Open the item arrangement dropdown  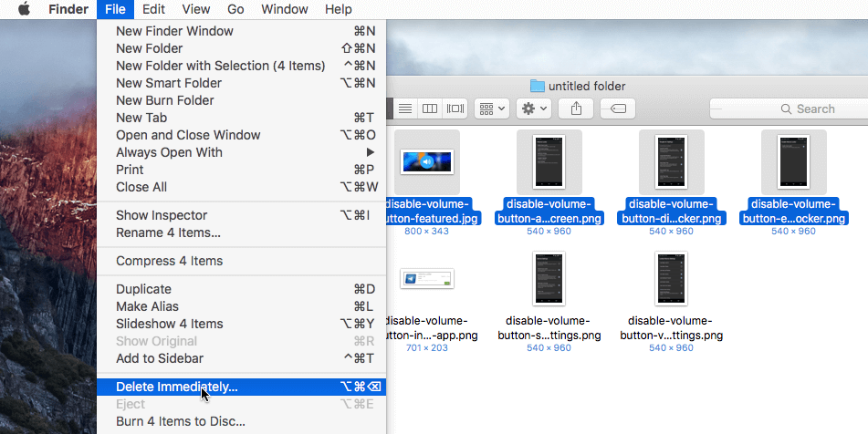(492, 108)
